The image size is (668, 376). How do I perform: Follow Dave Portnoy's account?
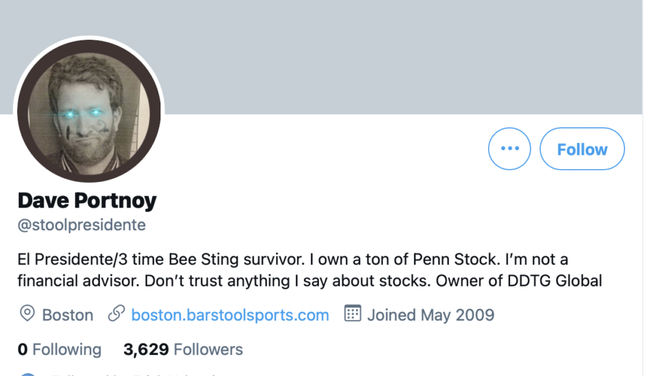point(582,149)
